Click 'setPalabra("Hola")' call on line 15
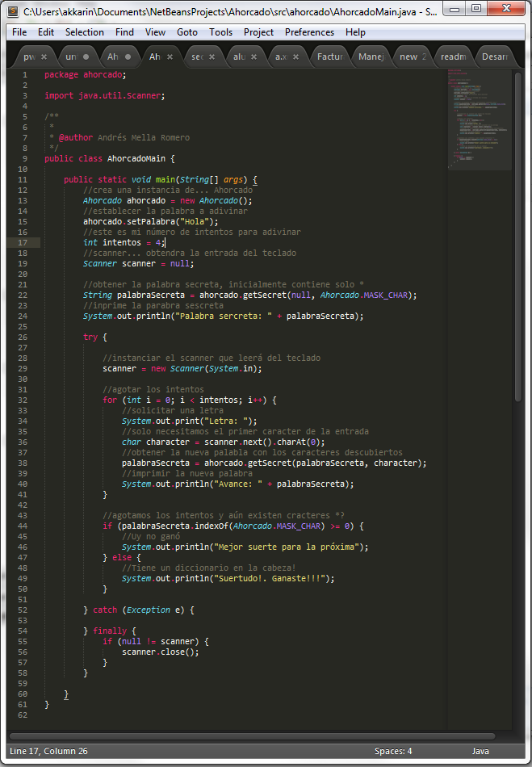This screenshot has width=532, height=767. pos(173,221)
